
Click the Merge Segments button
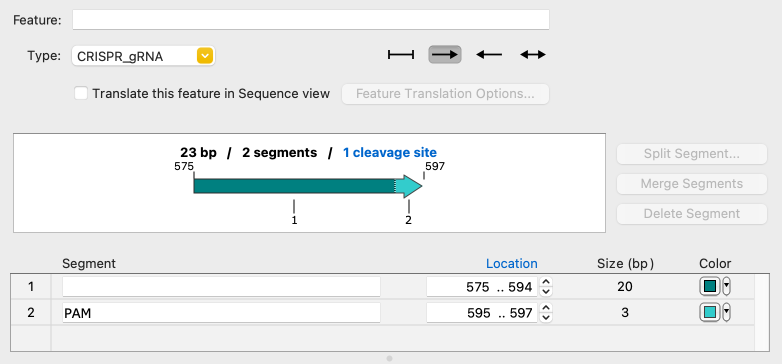692,184
